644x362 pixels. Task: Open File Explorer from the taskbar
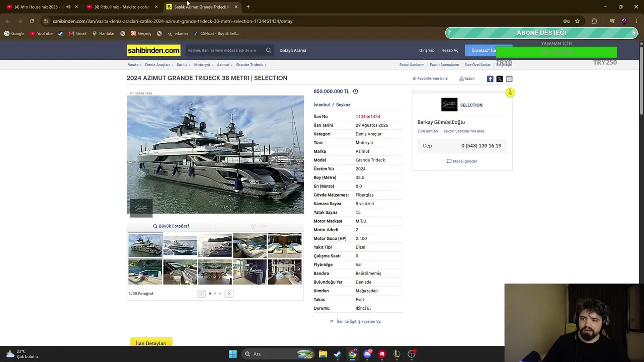tap(323, 354)
